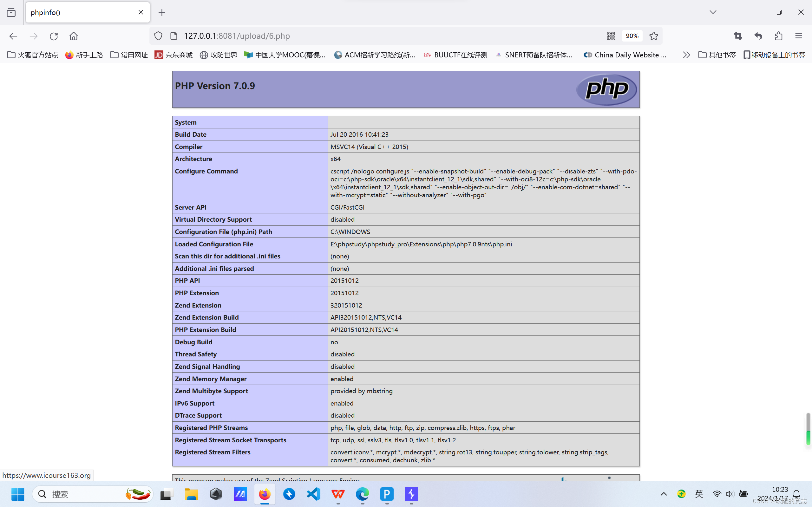
Task: Open the dark cube app in taskbar
Action: click(216, 494)
